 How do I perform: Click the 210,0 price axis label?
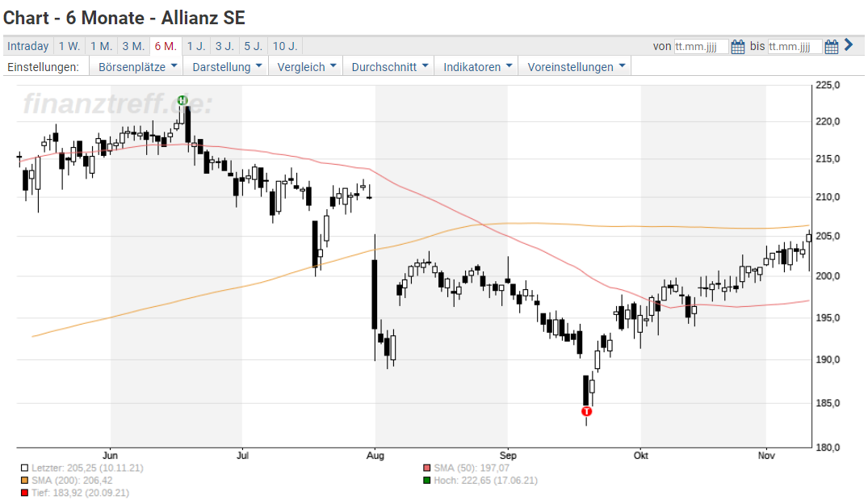[828, 196]
